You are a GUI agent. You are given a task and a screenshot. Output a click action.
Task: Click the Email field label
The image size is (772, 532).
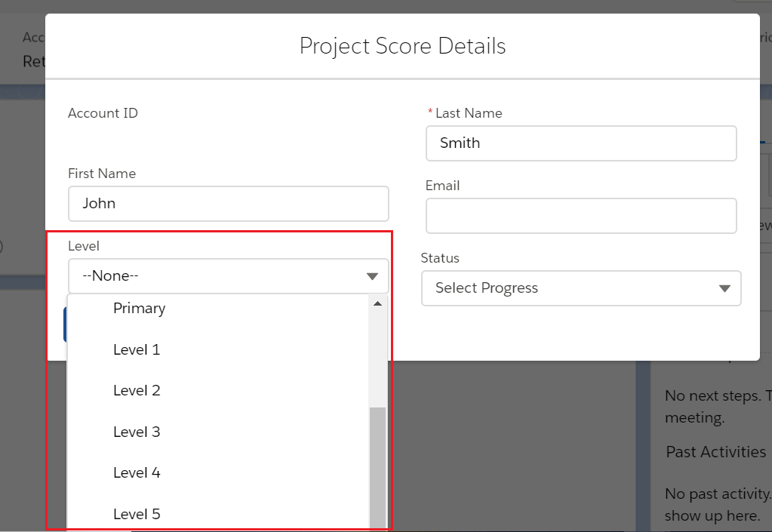tap(442, 186)
